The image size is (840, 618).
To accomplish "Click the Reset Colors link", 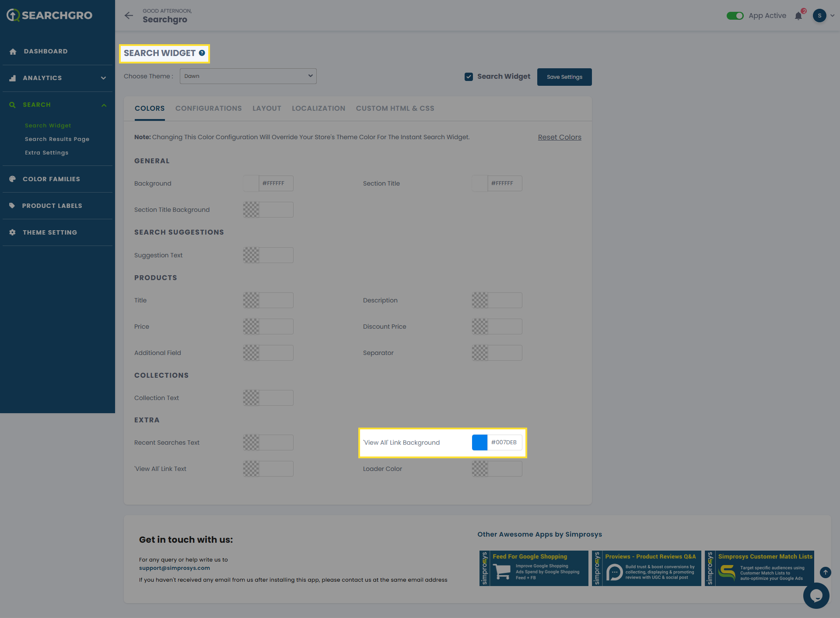I will (x=559, y=137).
